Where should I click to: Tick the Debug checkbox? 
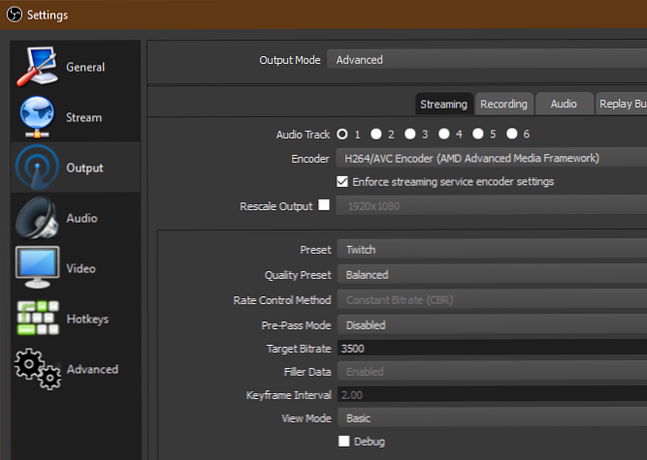click(x=343, y=441)
